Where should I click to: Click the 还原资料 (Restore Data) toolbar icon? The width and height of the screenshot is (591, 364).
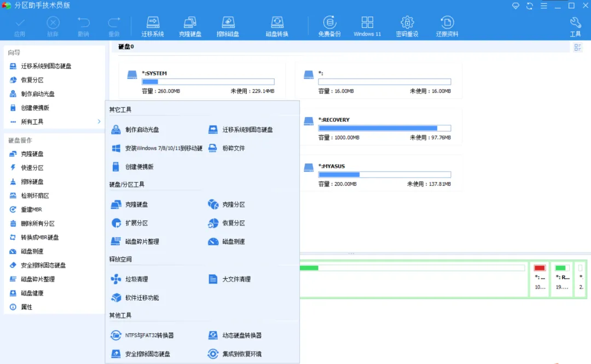447,24
